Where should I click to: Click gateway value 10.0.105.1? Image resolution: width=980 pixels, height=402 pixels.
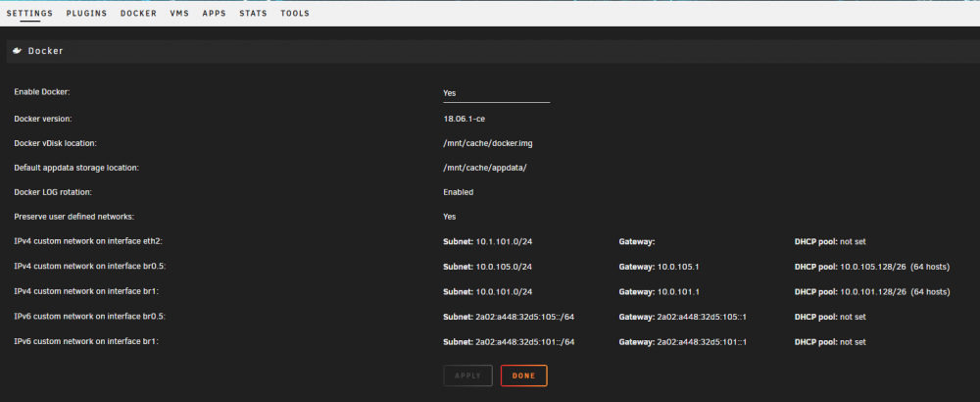(678, 267)
